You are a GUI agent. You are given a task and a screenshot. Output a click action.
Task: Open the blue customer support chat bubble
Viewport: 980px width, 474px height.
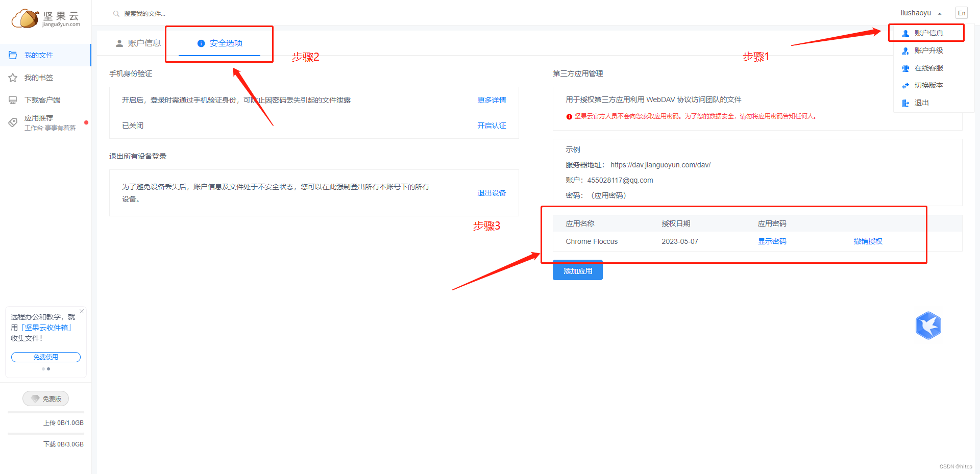[928, 326]
